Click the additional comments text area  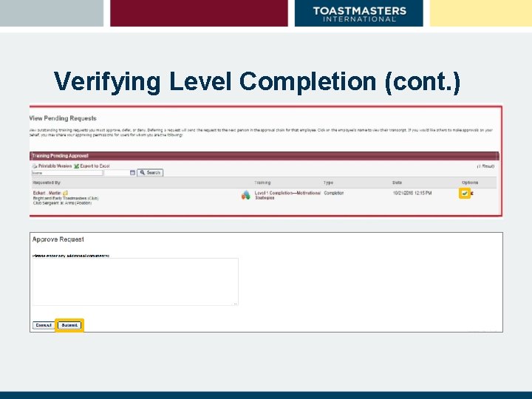coord(135,282)
